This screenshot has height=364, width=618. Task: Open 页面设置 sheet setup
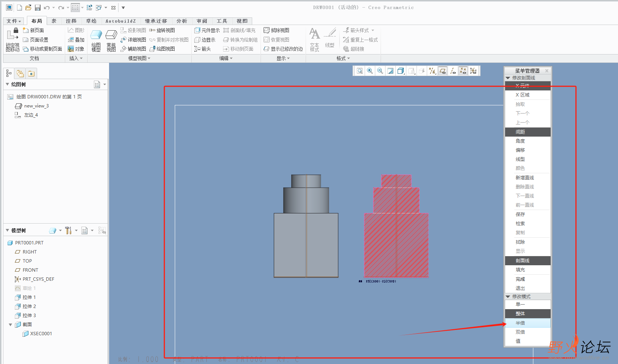tap(35, 40)
